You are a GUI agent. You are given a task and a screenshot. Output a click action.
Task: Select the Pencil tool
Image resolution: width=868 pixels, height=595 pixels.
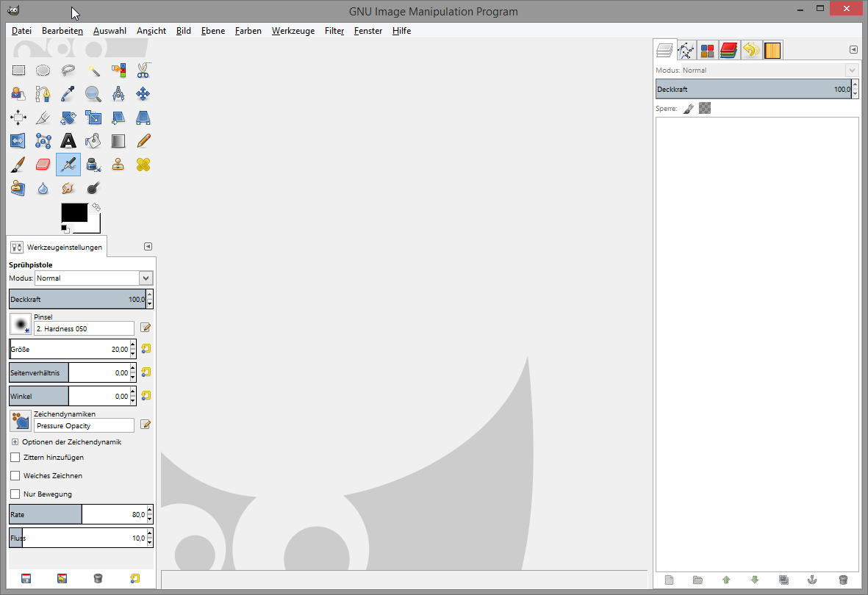pos(143,140)
